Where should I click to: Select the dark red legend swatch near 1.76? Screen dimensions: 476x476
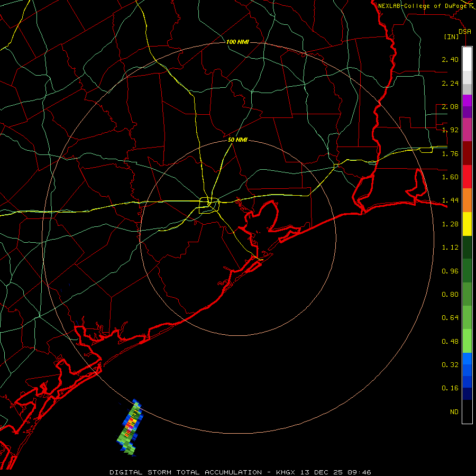click(467, 153)
